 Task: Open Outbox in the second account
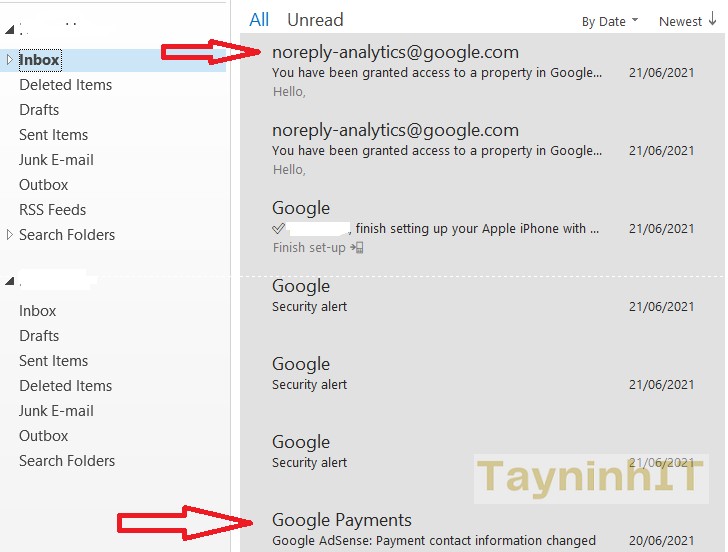tap(43, 436)
